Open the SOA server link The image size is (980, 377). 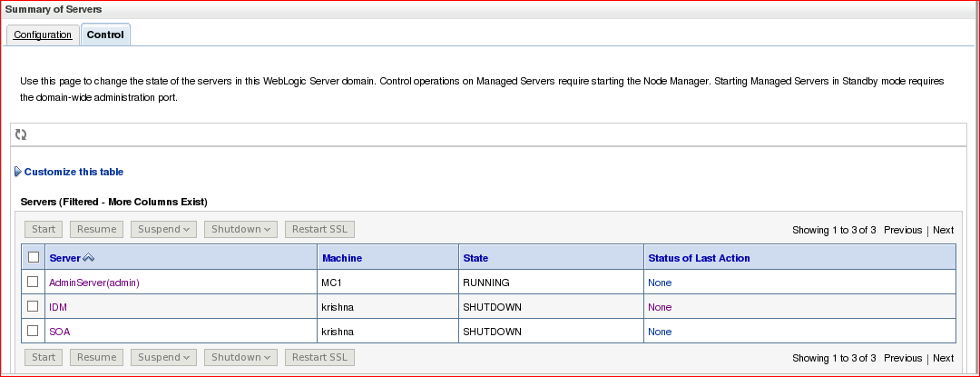[59, 332]
